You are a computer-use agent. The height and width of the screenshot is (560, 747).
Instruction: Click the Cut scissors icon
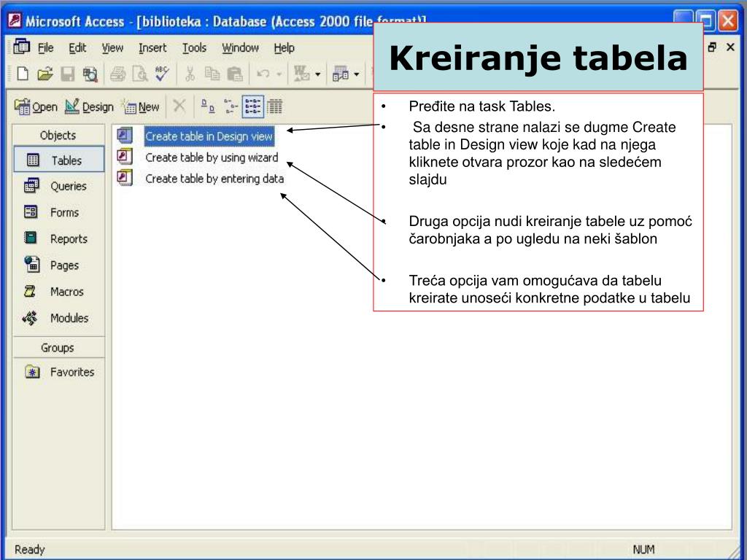point(190,74)
